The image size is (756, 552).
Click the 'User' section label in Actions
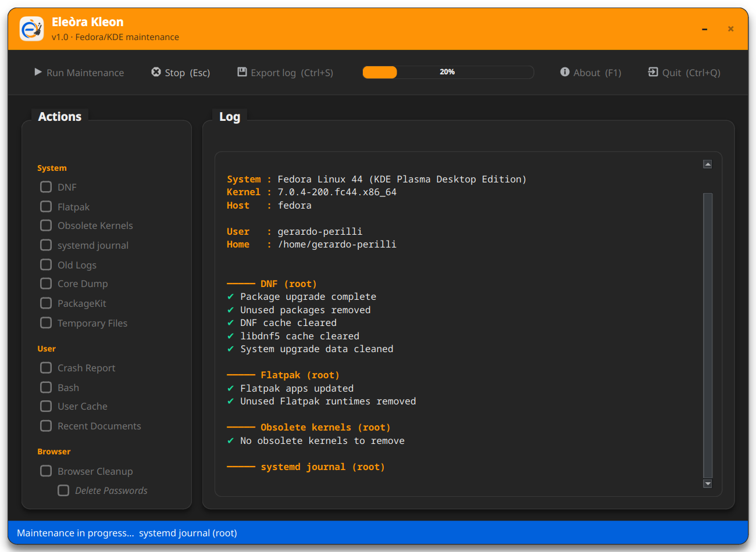pos(47,349)
